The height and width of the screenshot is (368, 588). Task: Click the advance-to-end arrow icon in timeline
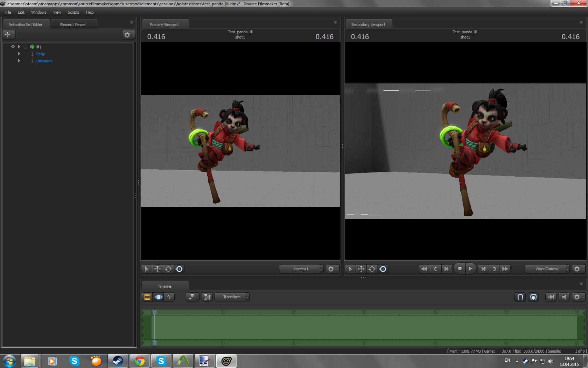pyautogui.click(x=551, y=297)
